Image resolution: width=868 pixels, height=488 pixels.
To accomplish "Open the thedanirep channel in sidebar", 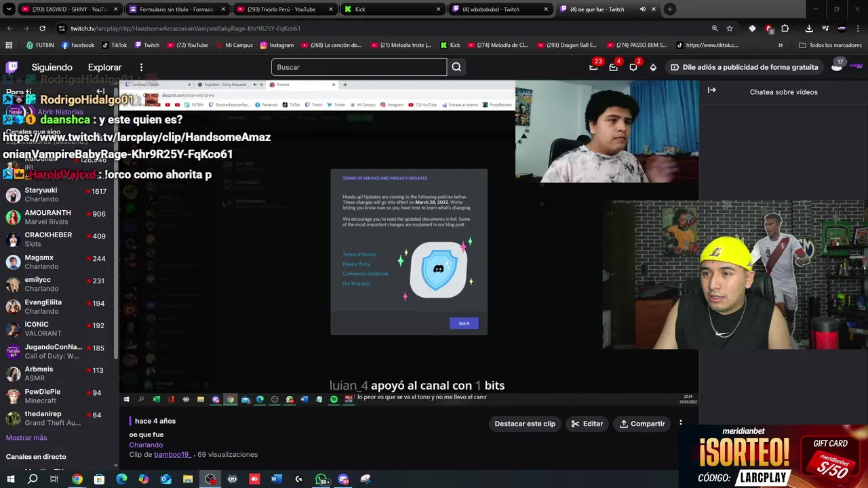I will (56, 418).
